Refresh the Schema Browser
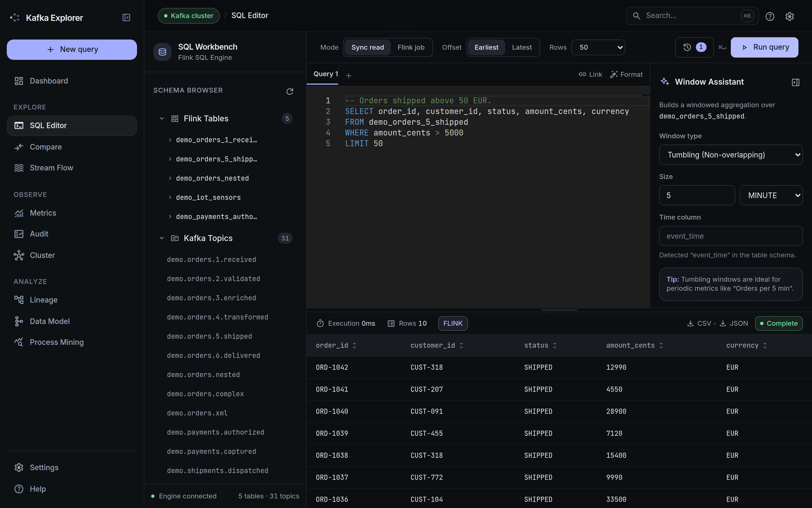This screenshot has width=812, height=508. tap(290, 91)
